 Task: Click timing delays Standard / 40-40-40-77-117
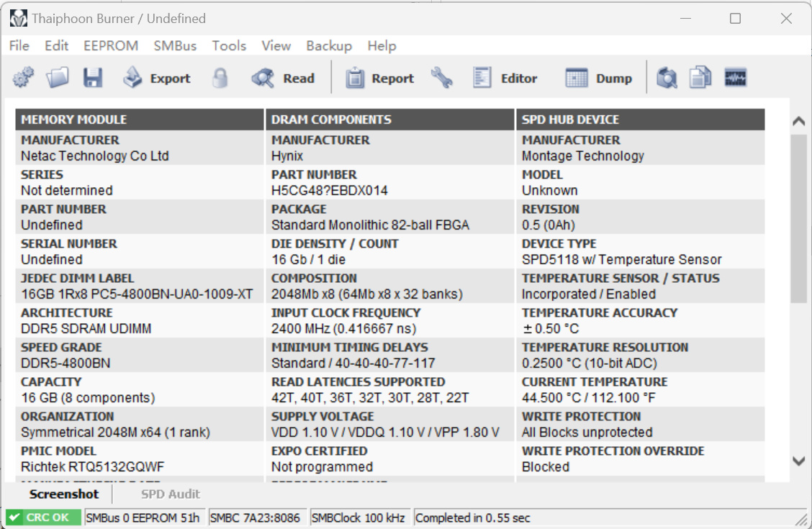point(353,363)
